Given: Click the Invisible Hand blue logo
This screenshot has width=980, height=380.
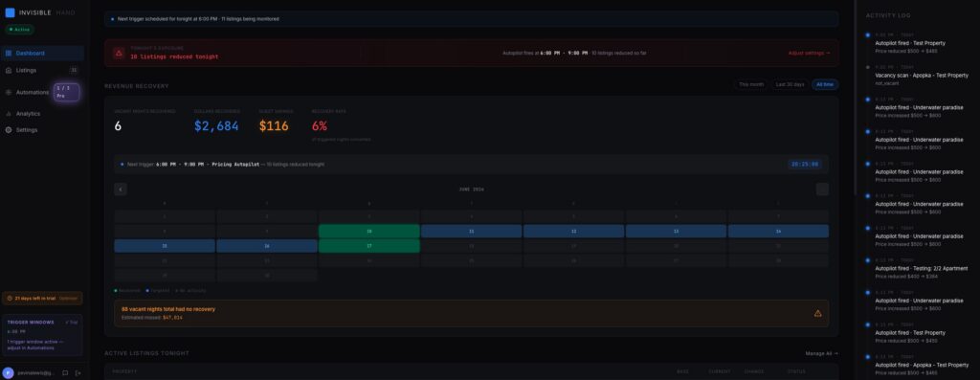Looking at the screenshot, I should tap(10, 12).
